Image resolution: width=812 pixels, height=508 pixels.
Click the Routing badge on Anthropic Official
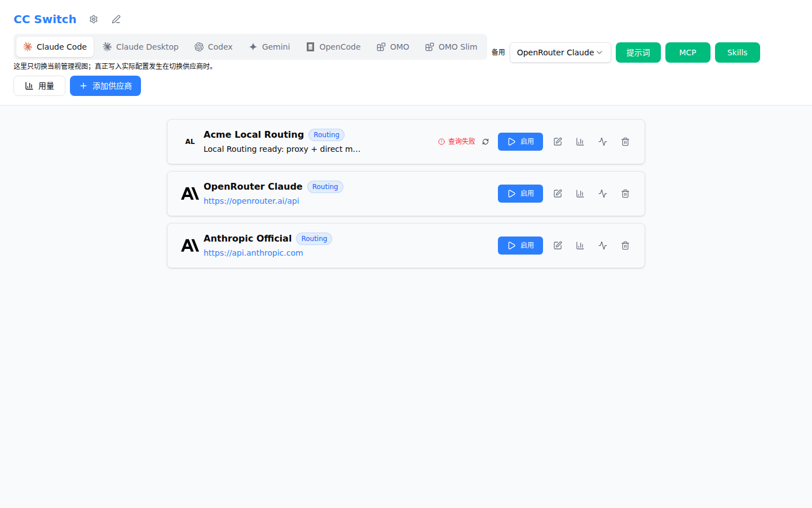tap(314, 239)
